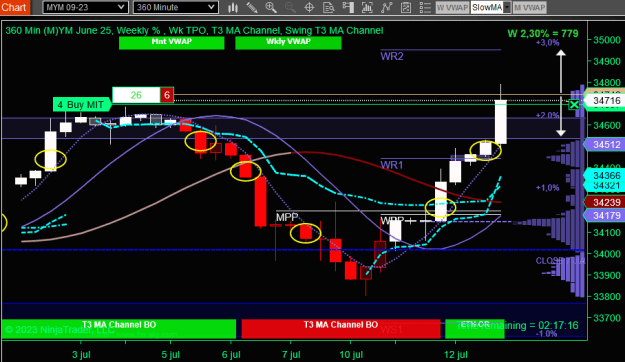
Task: Click the +2,0% level label
Action: 547,115
